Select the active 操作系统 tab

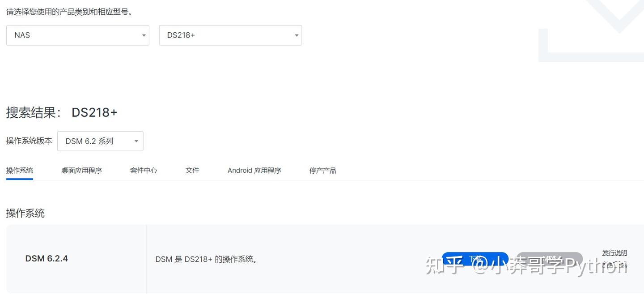pos(19,170)
